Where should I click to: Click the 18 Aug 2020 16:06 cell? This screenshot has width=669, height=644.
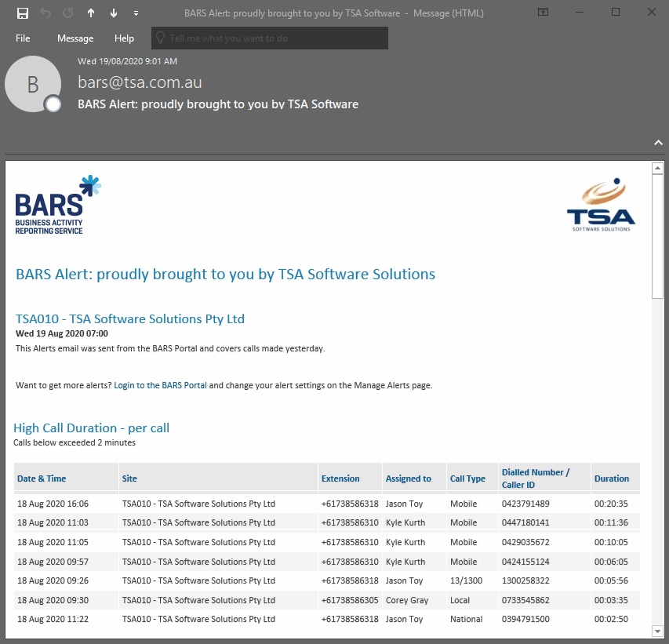(53, 504)
